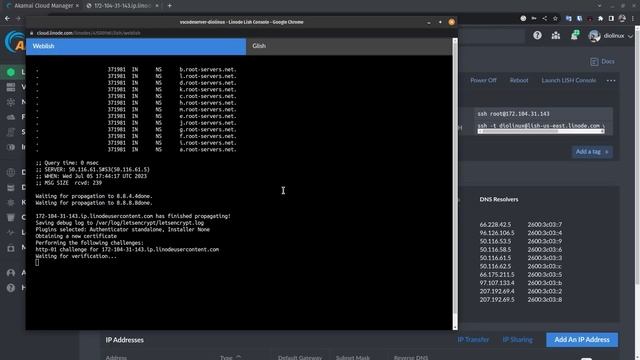Open Cloud Manager help and support icon

[537, 36]
